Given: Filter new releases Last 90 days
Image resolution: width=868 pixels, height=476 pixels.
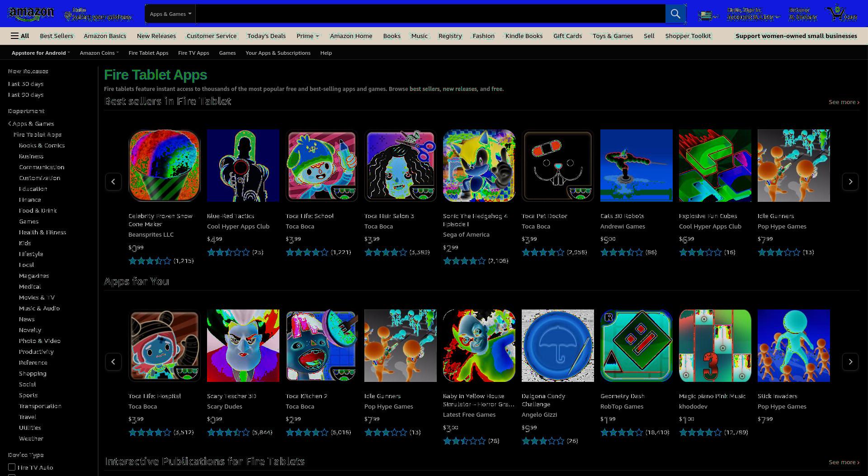Looking at the screenshot, I should click(x=26, y=95).
